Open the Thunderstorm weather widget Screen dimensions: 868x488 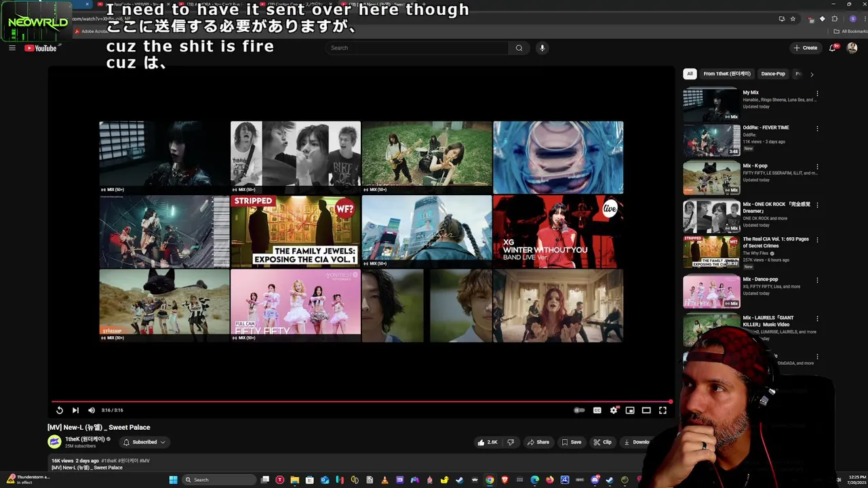[28, 479]
